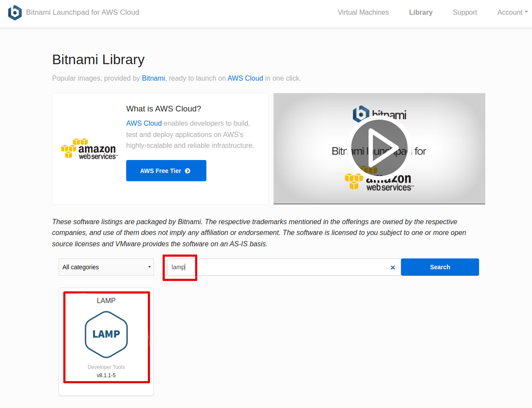Click the What is AWS Cloud? heading
The height and width of the screenshot is (408, 532).
point(164,109)
